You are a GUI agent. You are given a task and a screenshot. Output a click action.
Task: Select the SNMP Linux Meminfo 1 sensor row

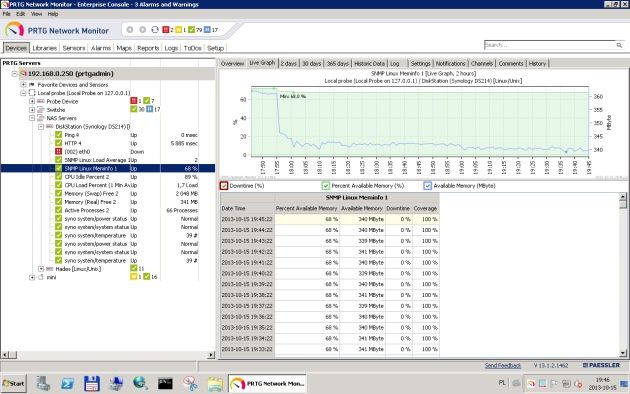tap(108, 168)
